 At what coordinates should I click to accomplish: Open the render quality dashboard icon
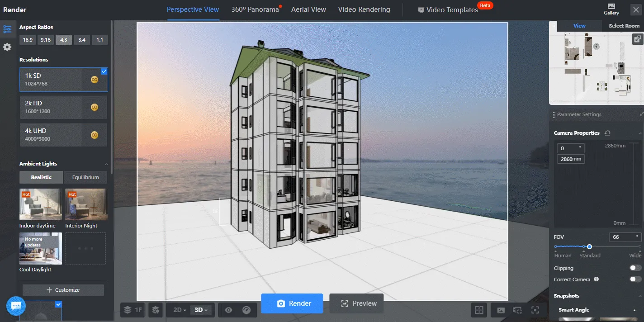click(x=246, y=310)
